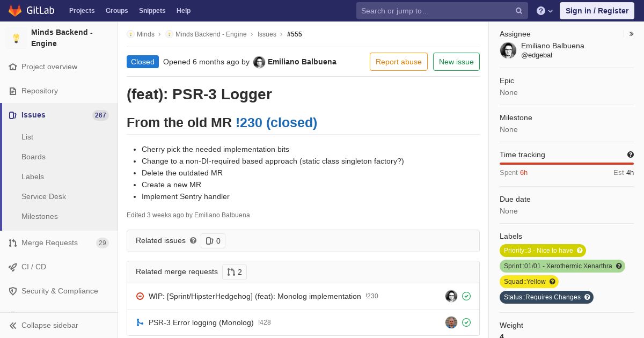Click the Related issues help icon
This screenshot has height=338, width=644.
coord(193,240)
